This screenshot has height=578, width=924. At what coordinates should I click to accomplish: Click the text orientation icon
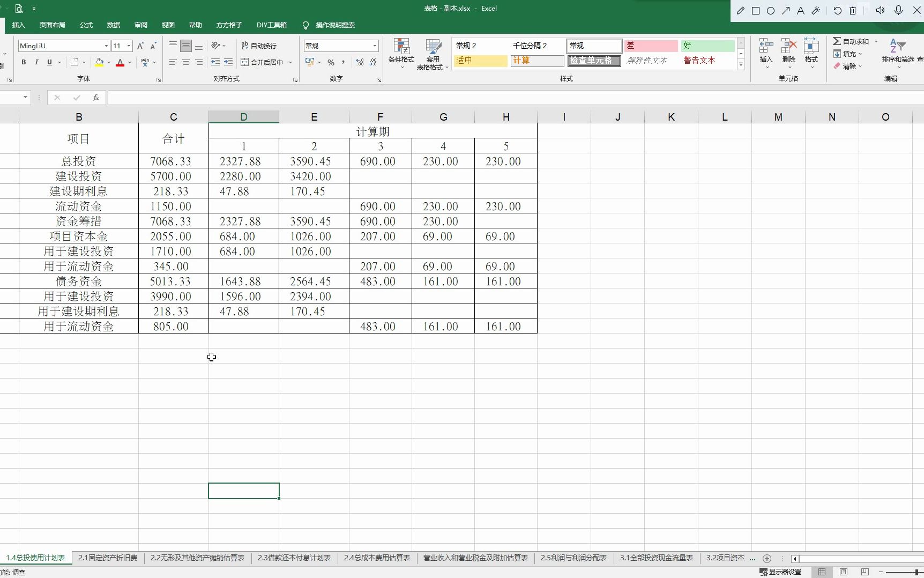pos(215,46)
